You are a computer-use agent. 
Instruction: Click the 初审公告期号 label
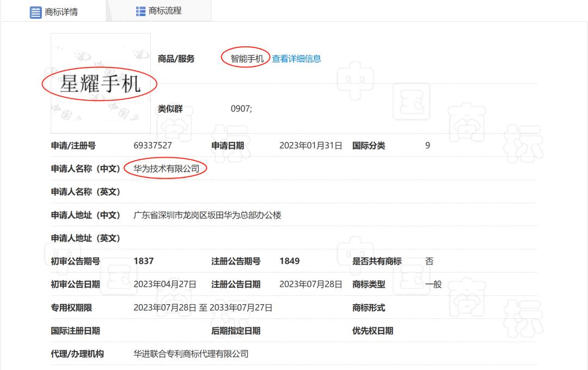coord(75,261)
